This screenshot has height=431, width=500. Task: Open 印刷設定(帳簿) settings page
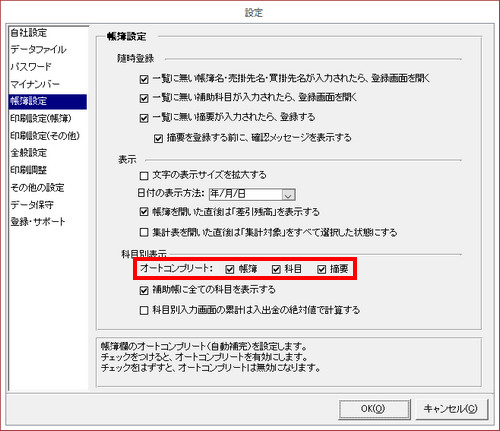coord(41,118)
